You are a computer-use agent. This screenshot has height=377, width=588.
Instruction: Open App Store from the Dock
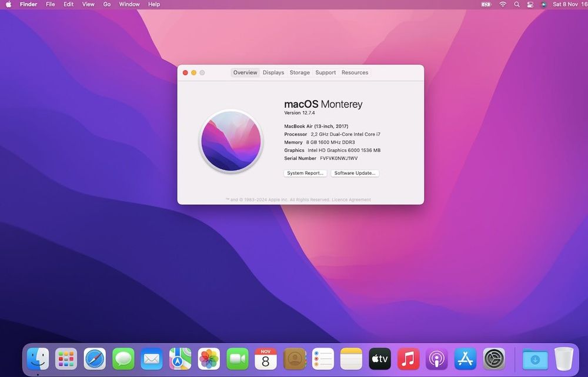coord(465,359)
